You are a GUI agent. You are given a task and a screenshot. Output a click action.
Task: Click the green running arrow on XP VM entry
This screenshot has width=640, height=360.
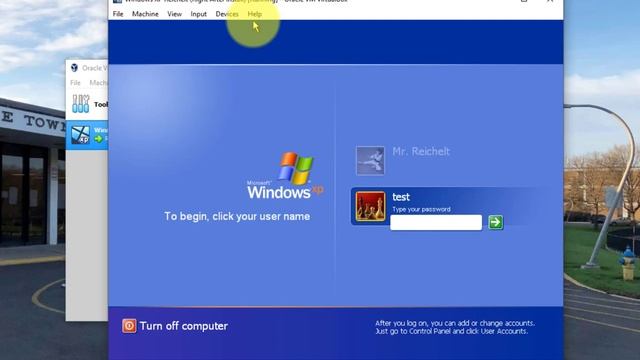pos(98,139)
